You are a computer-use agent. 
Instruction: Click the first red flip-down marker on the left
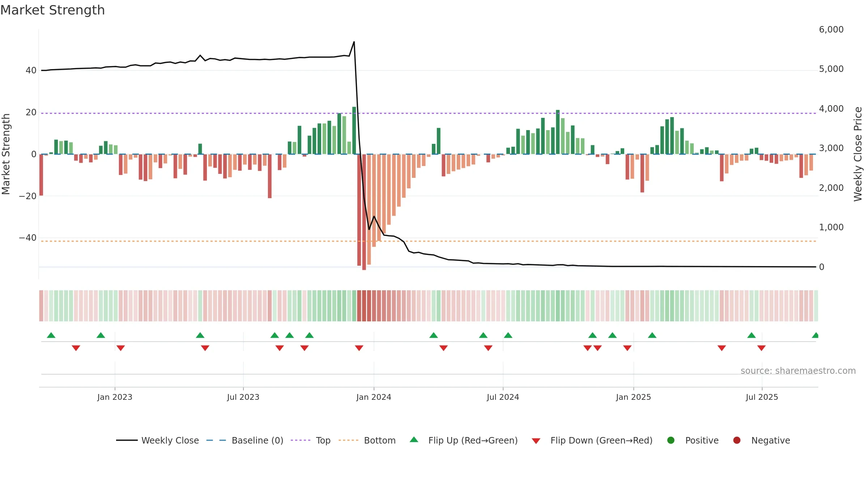pyautogui.click(x=76, y=348)
